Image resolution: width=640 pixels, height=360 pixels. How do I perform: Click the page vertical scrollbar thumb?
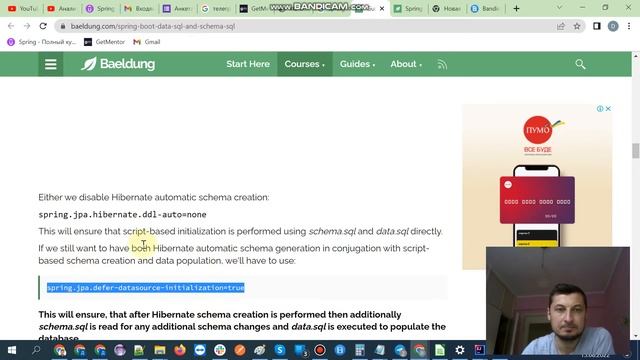[x=636, y=151]
